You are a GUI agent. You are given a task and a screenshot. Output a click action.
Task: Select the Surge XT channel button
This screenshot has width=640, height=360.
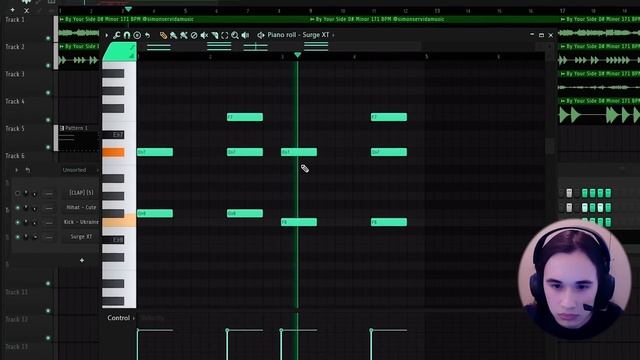click(x=81, y=237)
